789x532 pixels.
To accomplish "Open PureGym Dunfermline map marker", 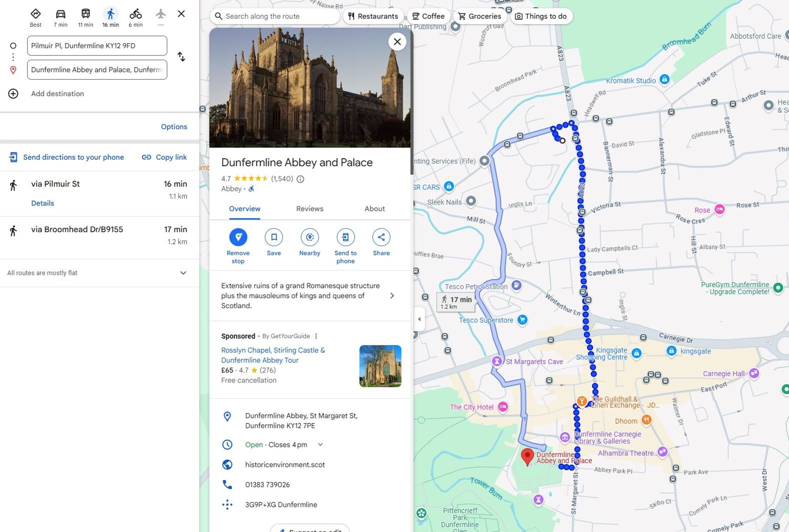I will 778,288.
